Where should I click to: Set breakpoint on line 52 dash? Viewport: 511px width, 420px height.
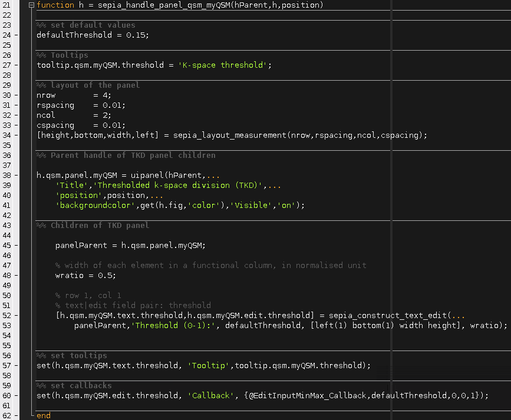pos(17,315)
